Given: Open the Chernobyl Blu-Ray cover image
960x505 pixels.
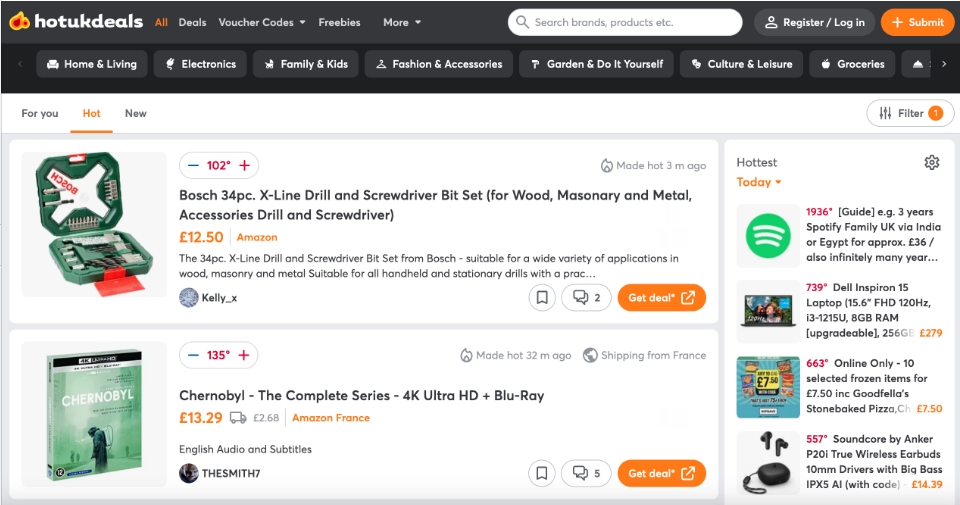Looking at the screenshot, I should click(x=94, y=414).
